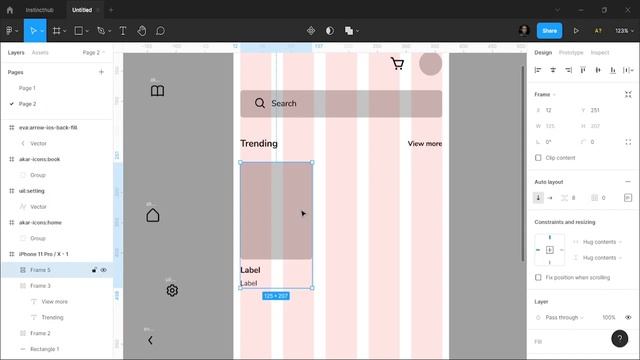Click the Align bottom icon
This screenshot has width=640, height=360.
613,70
